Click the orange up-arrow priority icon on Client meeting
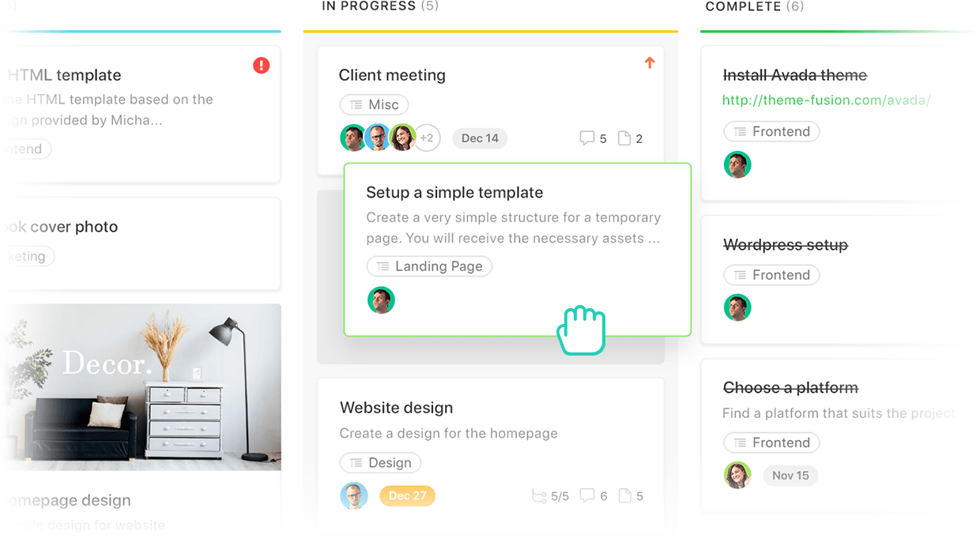 click(x=650, y=62)
